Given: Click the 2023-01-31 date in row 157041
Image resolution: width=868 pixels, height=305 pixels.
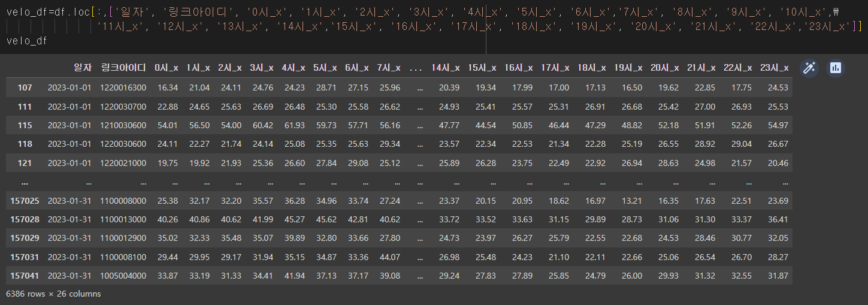Looking at the screenshot, I should [x=69, y=276].
